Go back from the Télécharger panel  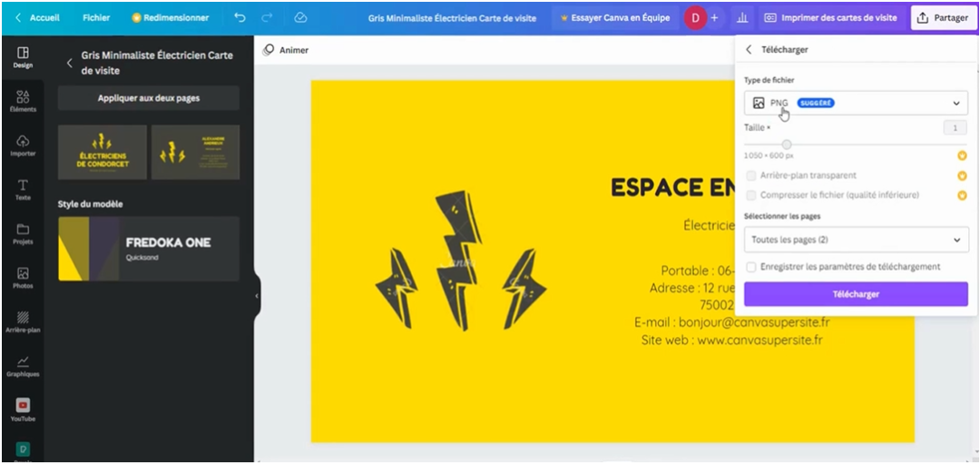click(749, 50)
